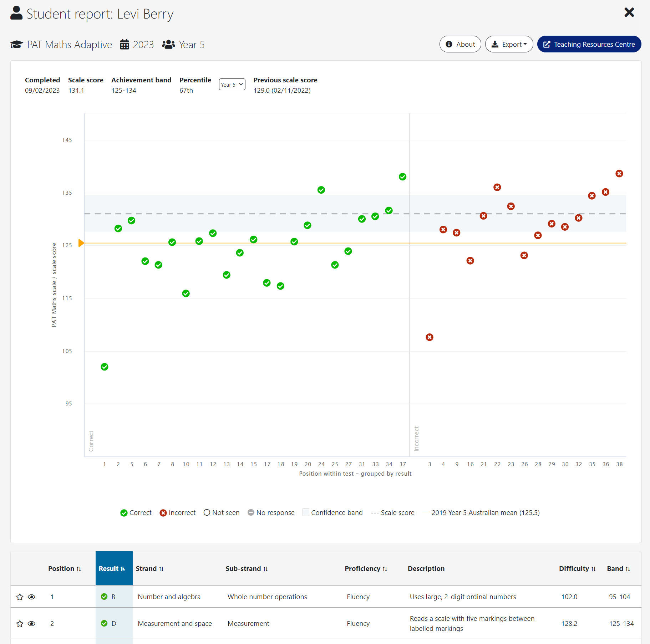
Task: Star the position 1 question row
Action: (x=20, y=597)
